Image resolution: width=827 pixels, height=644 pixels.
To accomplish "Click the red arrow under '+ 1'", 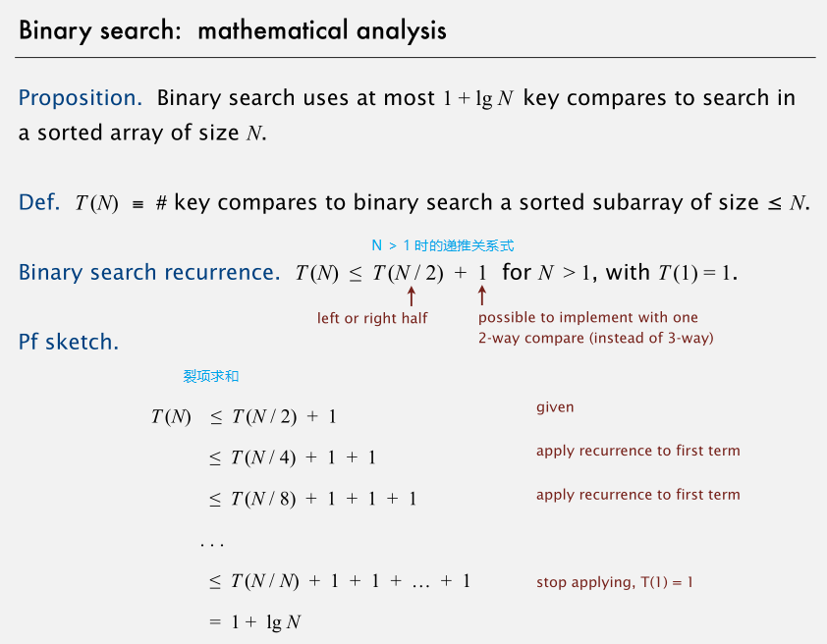I will click(481, 295).
